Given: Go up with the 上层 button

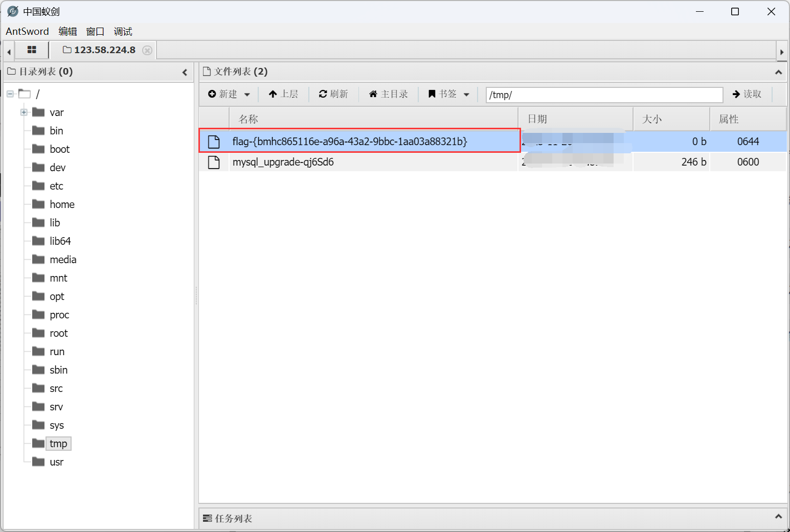Looking at the screenshot, I should pyautogui.click(x=283, y=94).
